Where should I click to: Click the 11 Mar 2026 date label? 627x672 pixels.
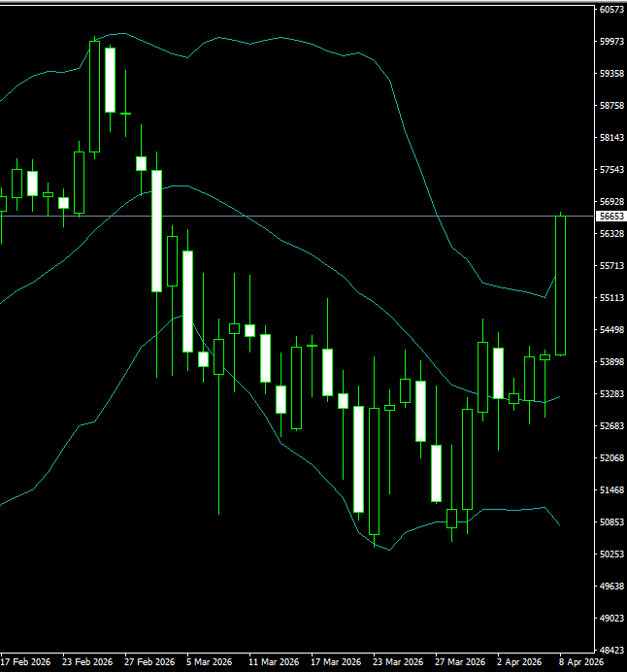[x=273, y=661]
